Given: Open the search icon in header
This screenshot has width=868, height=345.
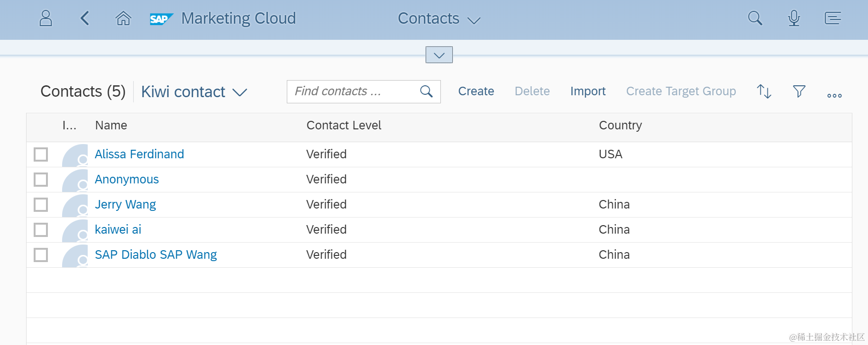Looking at the screenshot, I should coord(755,18).
